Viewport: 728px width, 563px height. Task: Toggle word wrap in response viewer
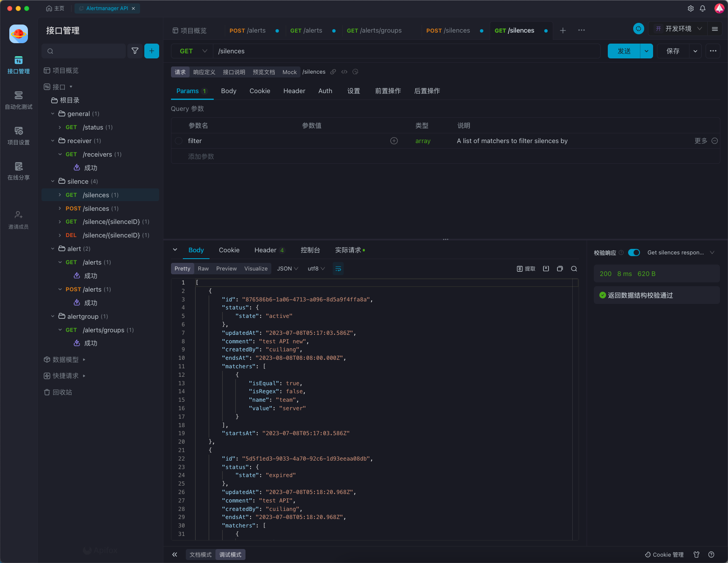338,269
